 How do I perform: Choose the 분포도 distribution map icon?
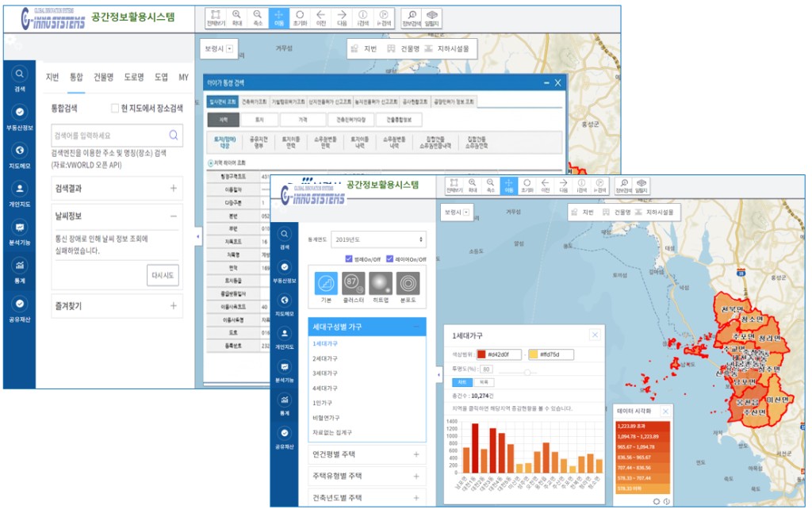pyautogui.click(x=409, y=285)
